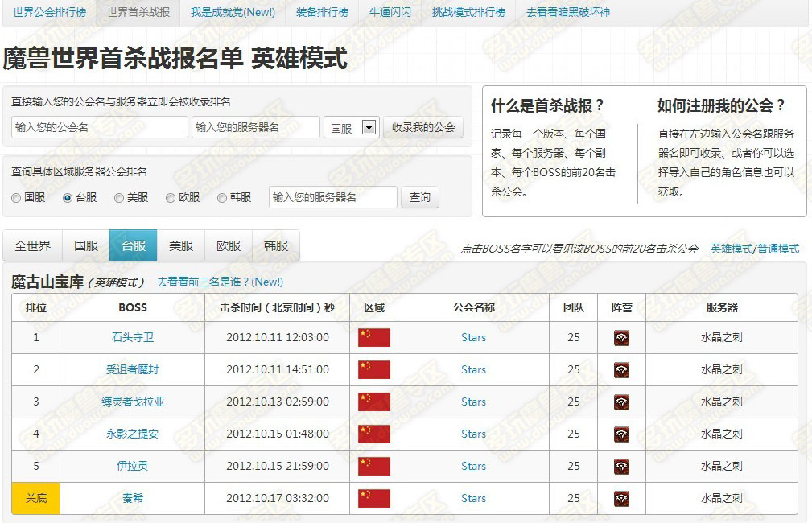Open Stars guild link in 永影之提安 row
The image size is (812, 523).
(x=473, y=434)
